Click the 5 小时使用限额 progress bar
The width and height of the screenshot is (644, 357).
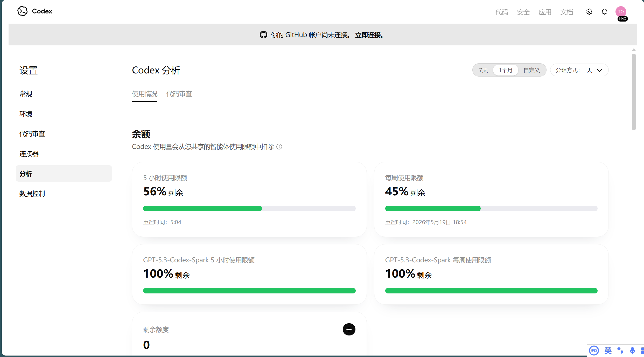pos(249,209)
